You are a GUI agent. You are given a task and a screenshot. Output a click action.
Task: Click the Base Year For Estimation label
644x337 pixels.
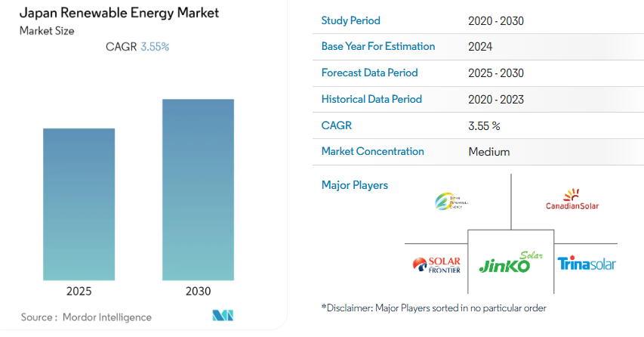click(377, 46)
